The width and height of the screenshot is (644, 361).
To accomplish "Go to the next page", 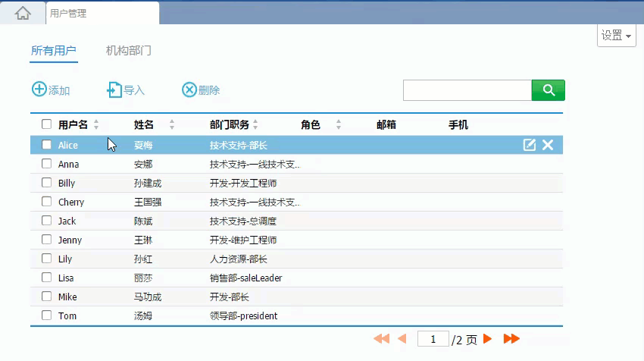I will pos(487,339).
